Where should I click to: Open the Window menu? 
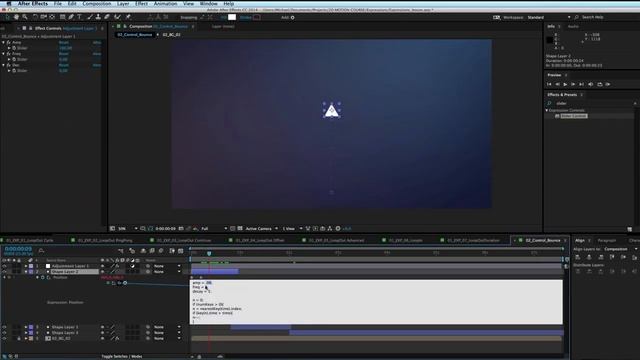click(209, 3)
